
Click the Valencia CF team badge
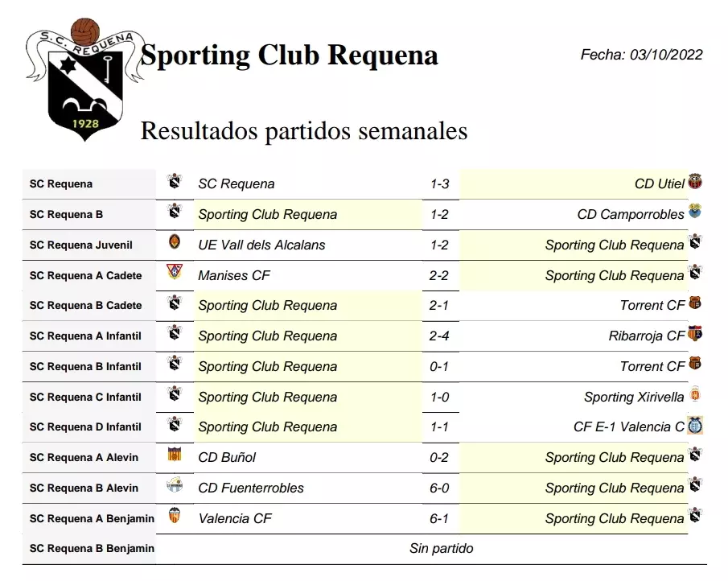pos(174,517)
